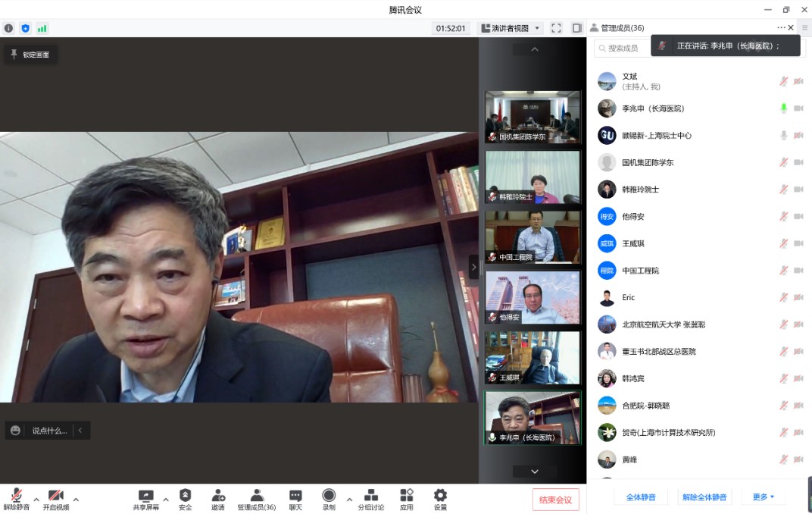Open the emoji picker beside 说点什么
The height and width of the screenshot is (514, 812).
click(x=15, y=429)
